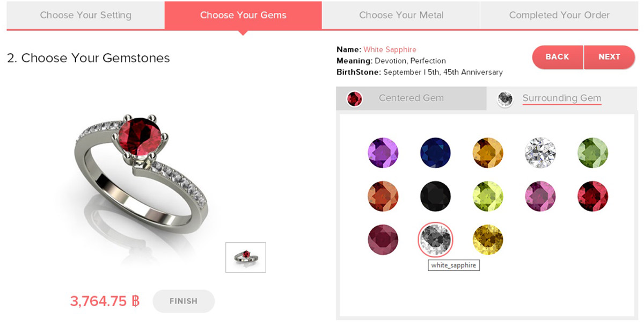The image size is (644, 325).
Task: Click the BACK button
Action: click(x=558, y=57)
